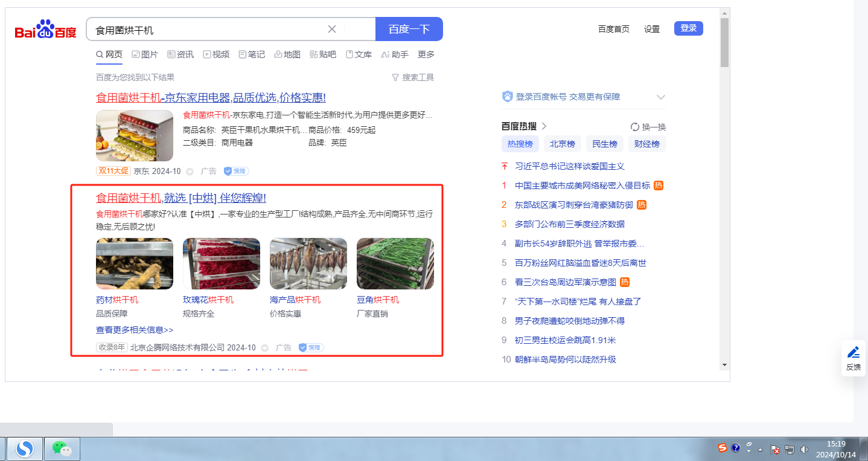Open the 药材烘干机 link

(x=117, y=300)
